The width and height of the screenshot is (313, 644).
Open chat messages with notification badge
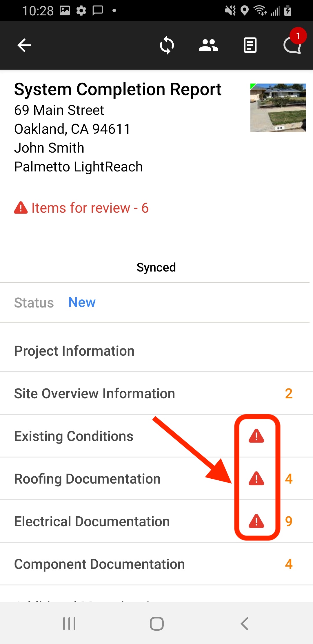292,45
